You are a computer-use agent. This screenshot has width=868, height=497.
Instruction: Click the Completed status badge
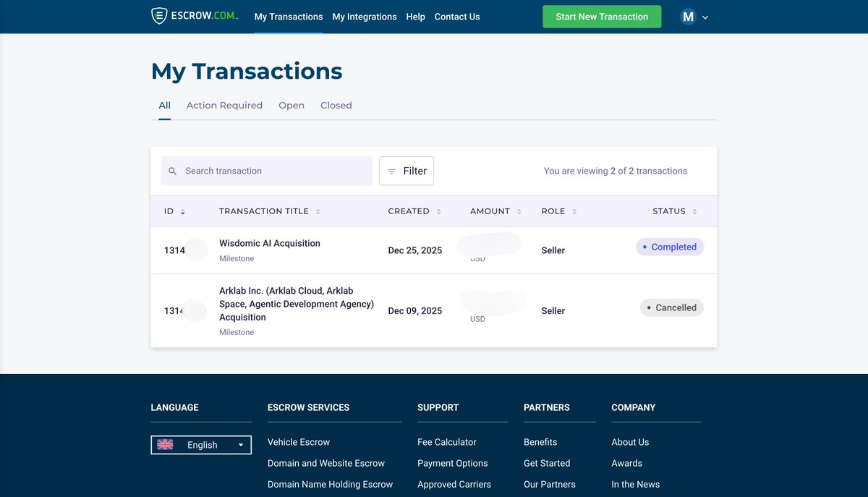pyautogui.click(x=670, y=247)
